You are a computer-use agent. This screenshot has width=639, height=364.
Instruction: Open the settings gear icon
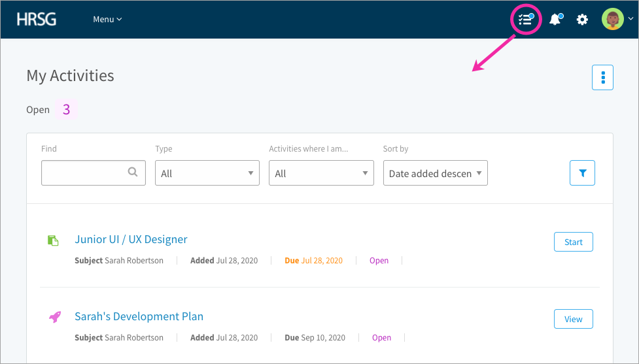point(582,19)
